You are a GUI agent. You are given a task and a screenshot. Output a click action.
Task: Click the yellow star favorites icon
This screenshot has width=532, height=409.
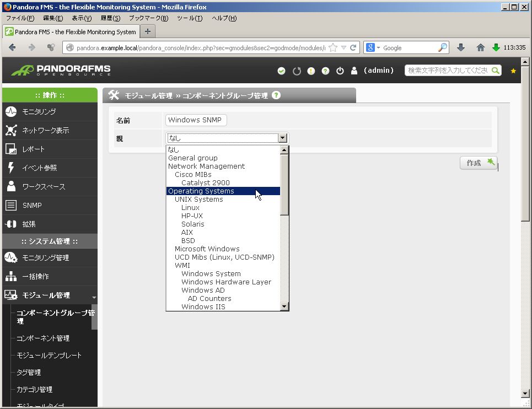513,71
